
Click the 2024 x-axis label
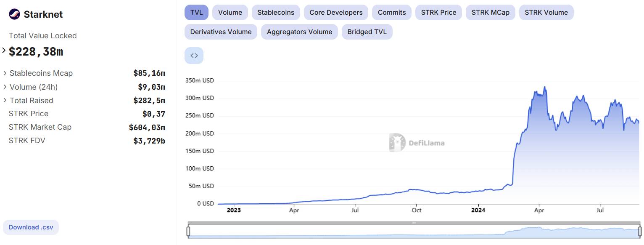point(478,210)
